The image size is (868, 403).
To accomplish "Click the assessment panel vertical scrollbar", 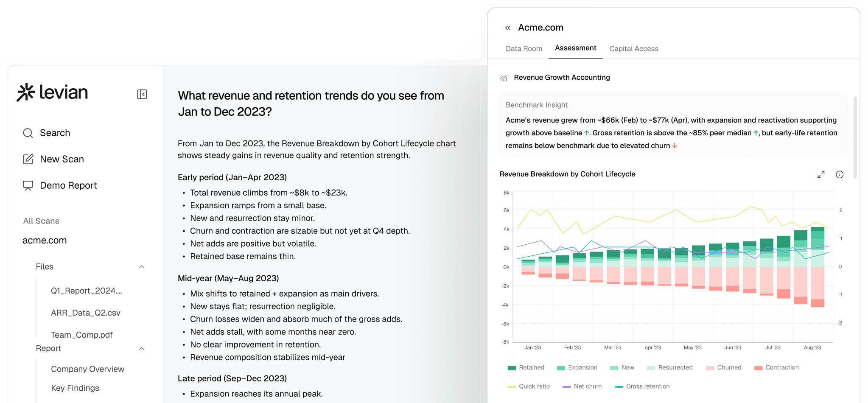I will point(855,137).
